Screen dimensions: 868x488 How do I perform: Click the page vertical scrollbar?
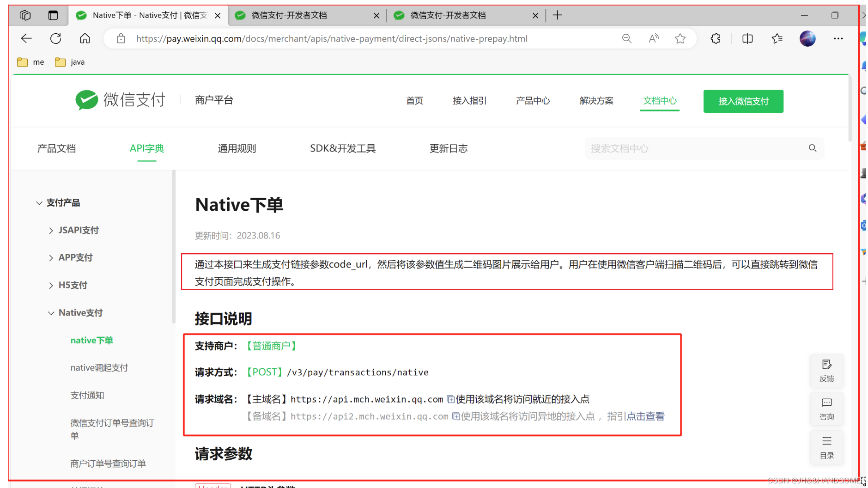[x=850, y=109]
